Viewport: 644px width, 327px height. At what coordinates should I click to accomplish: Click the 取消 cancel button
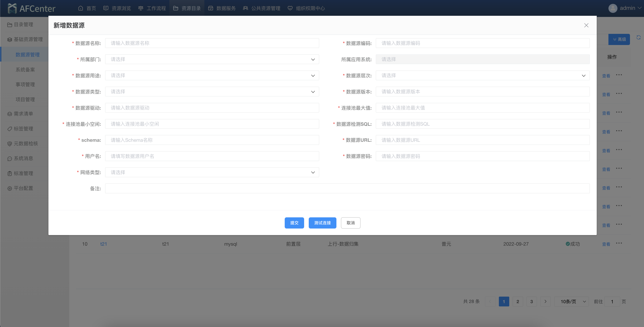350,223
